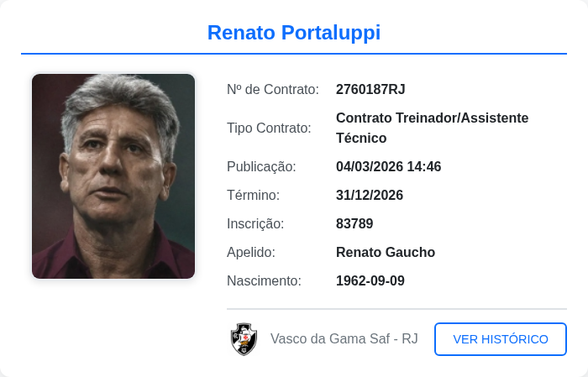The width and height of the screenshot is (588, 377).
Task: Click the Renato Portaluppi title heading
Action: click(294, 33)
